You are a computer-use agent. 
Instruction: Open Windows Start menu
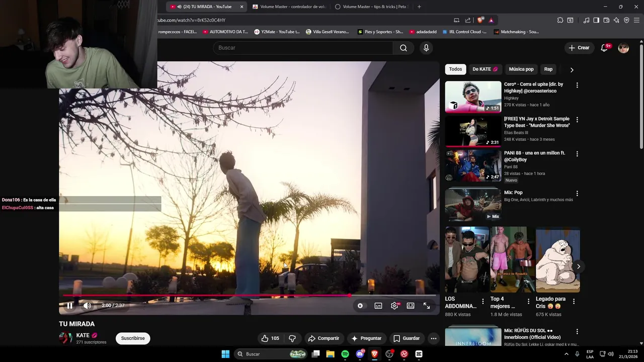(x=225, y=354)
